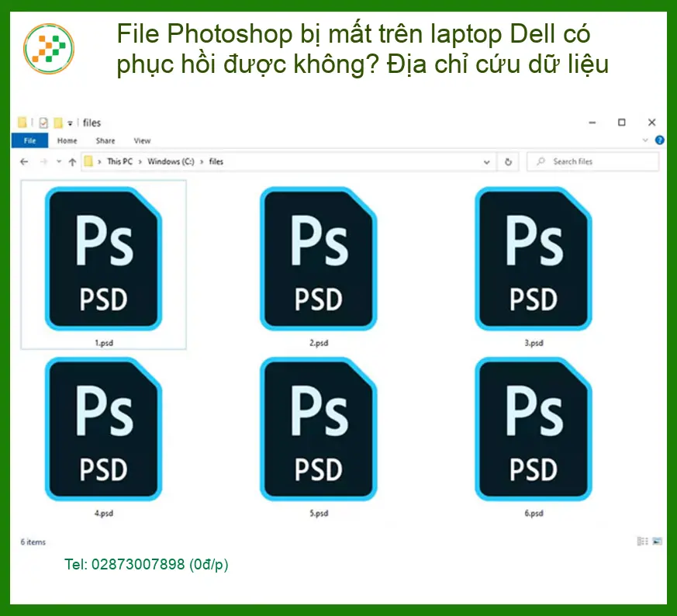Open the recent locations dropdown arrow
The image size is (677, 616).
click(x=59, y=162)
